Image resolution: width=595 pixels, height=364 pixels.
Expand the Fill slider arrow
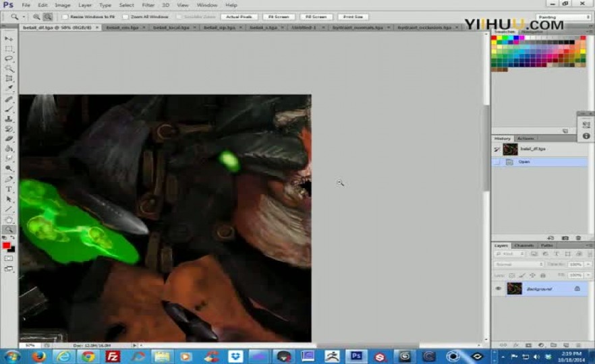(588, 275)
